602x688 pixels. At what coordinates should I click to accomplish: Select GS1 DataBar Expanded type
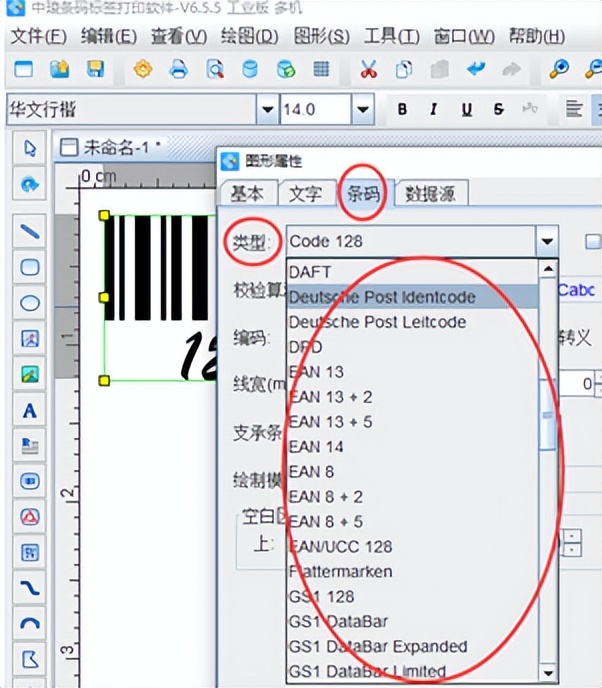[x=412, y=646]
